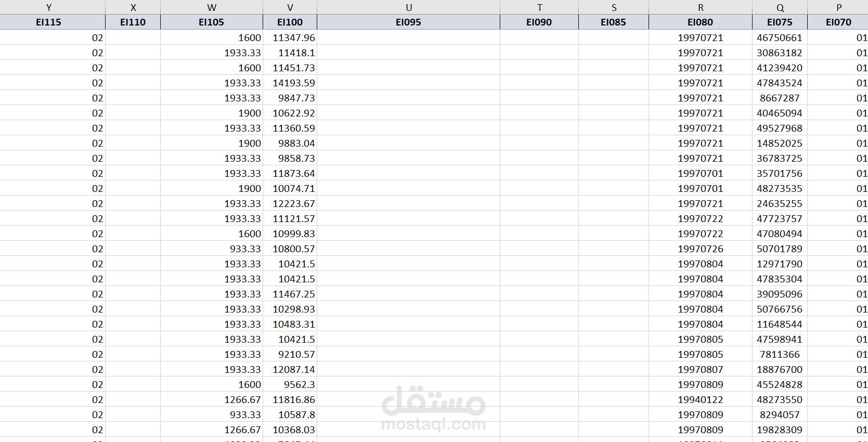Select cell with value 10622.92

click(x=290, y=113)
